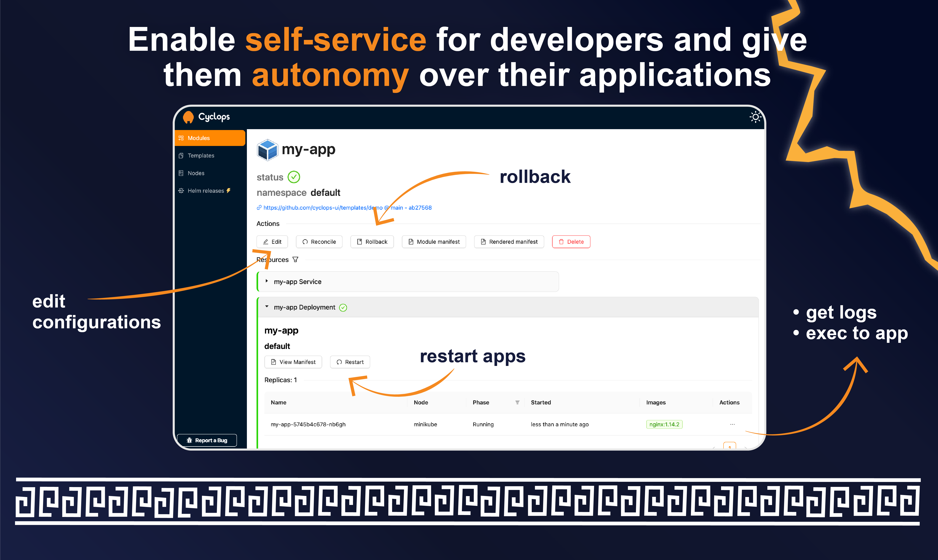Go to the Nodes sidebar page
Viewport: 938px width, 560px height.
pos(196,173)
